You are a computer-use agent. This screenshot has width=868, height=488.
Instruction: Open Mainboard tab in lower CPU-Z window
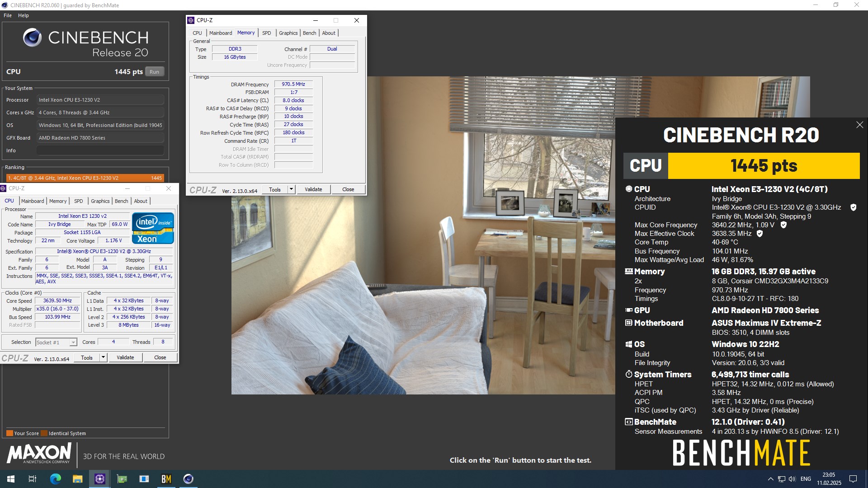pyautogui.click(x=33, y=201)
